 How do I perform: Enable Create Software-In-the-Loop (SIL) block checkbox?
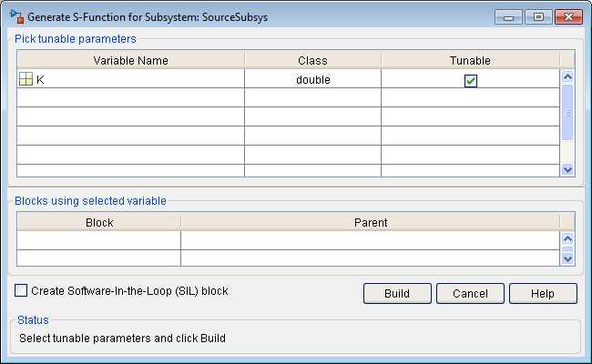(x=21, y=291)
